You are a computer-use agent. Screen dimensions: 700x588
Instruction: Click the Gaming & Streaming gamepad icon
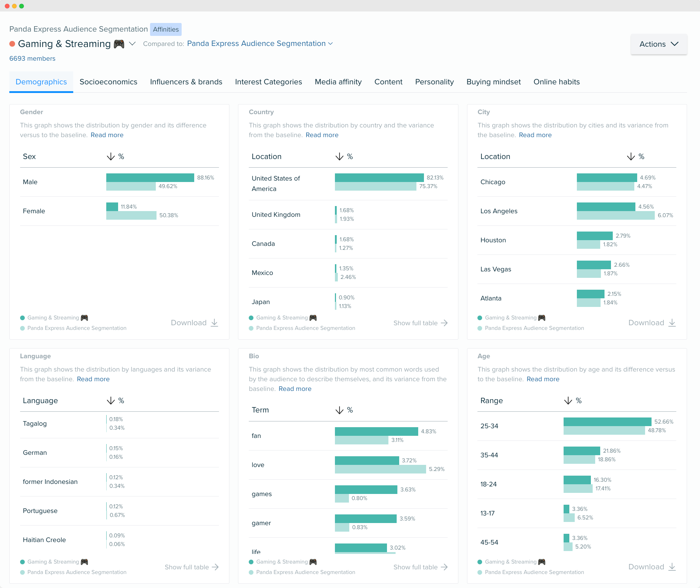click(120, 43)
